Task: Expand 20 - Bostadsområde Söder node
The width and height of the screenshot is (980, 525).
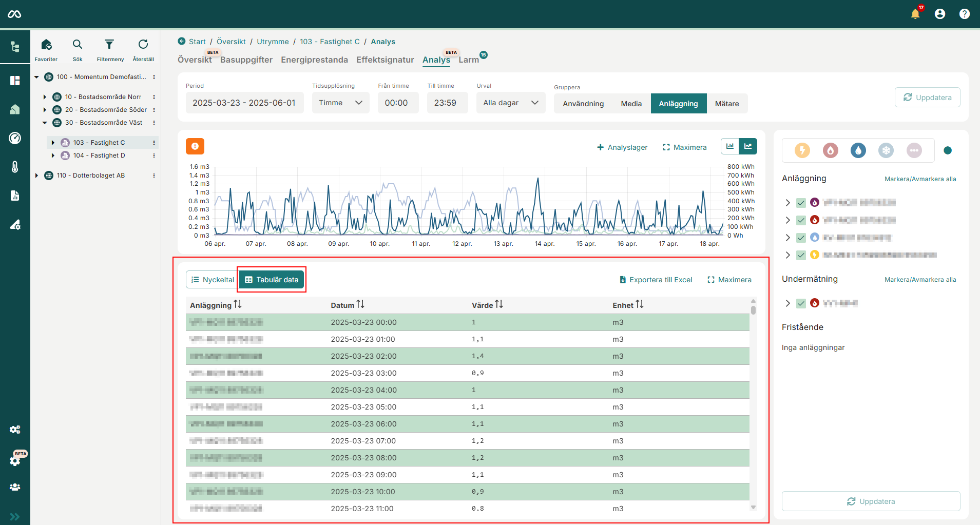Action: click(45, 110)
